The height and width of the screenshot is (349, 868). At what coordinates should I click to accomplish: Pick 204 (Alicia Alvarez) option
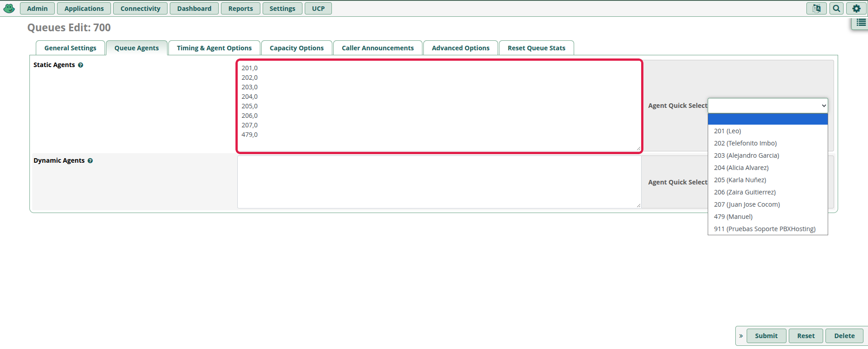coord(768,168)
